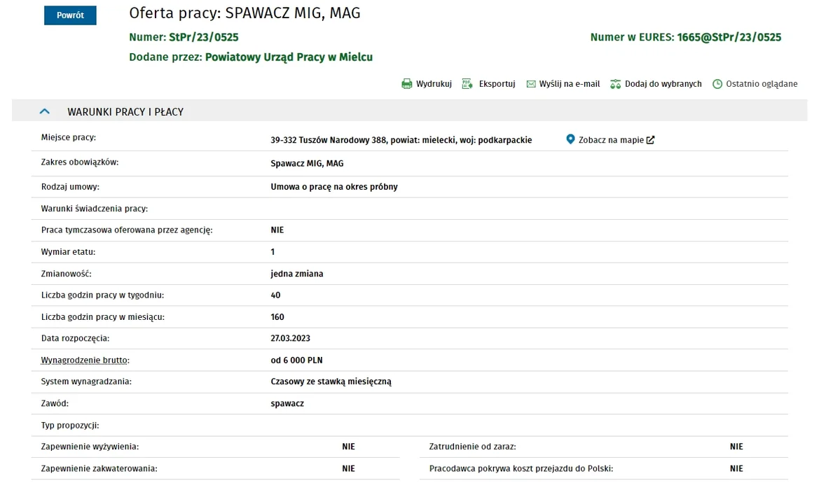Click the offer number StPr/23/0525
The width and height of the screenshot is (826, 504).
pos(203,37)
